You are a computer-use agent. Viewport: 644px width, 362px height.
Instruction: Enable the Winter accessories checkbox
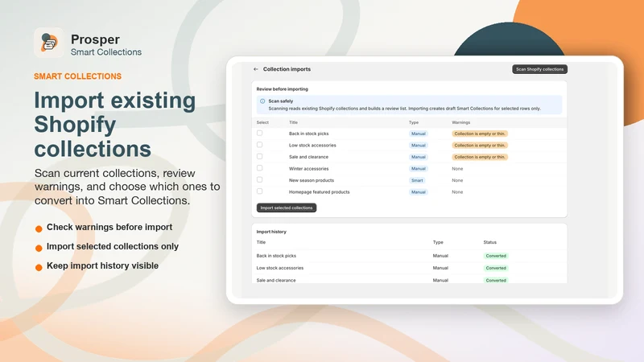[259, 168]
